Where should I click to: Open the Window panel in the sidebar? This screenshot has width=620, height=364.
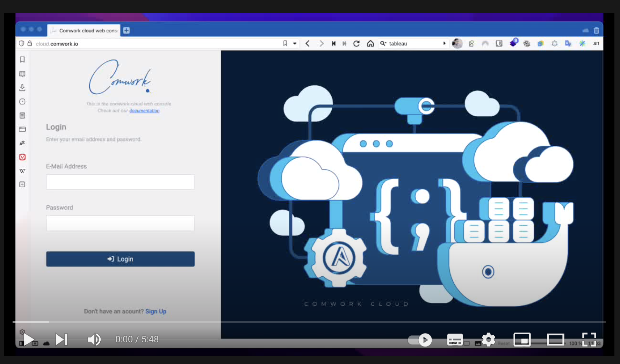pyautogui.click(x=22, y=129)
